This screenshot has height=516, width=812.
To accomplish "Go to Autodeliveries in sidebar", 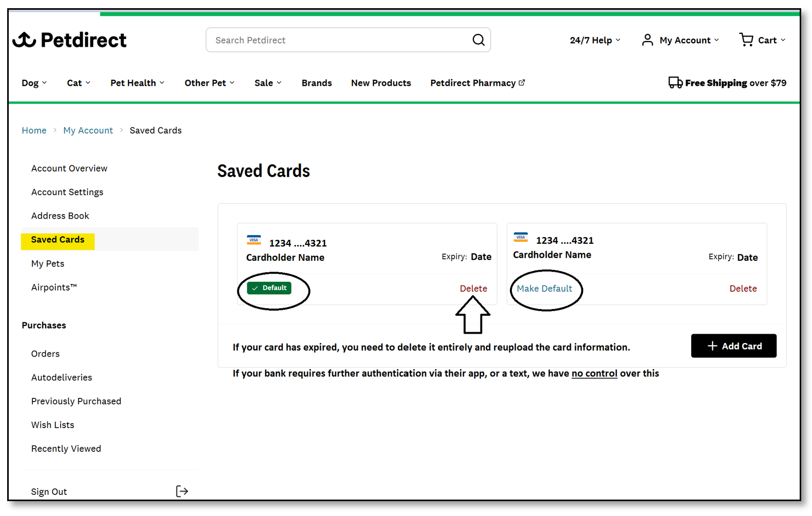I will click(62, 377).
